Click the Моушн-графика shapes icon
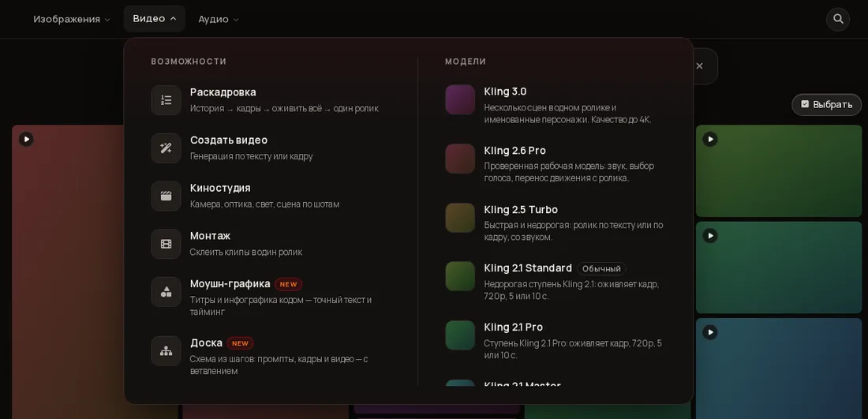Screen dimensions: 868x419 [x=166, y=292]
